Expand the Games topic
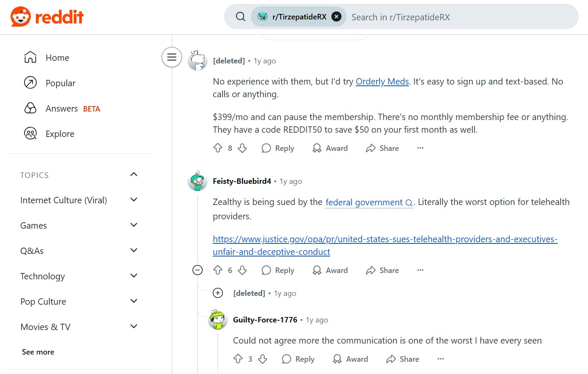 tap(134, 225)
